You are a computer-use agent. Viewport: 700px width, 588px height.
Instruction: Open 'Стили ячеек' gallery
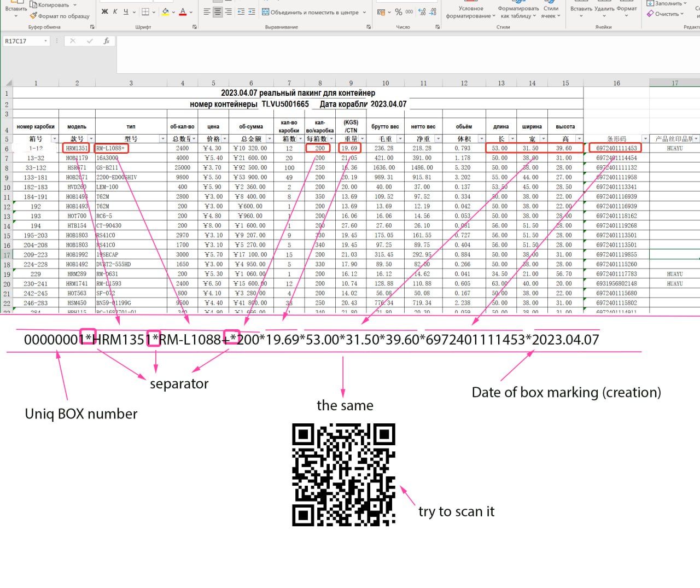coord(551,12)
